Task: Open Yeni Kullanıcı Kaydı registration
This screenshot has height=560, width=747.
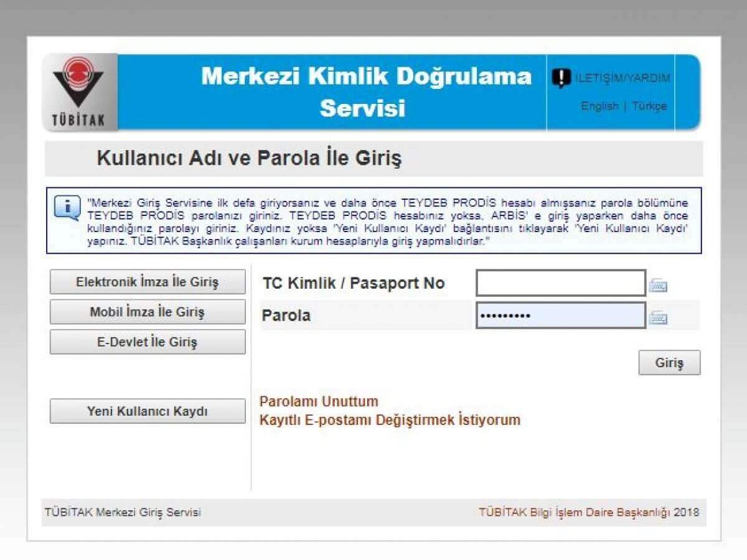Action: tap(148, 411)
